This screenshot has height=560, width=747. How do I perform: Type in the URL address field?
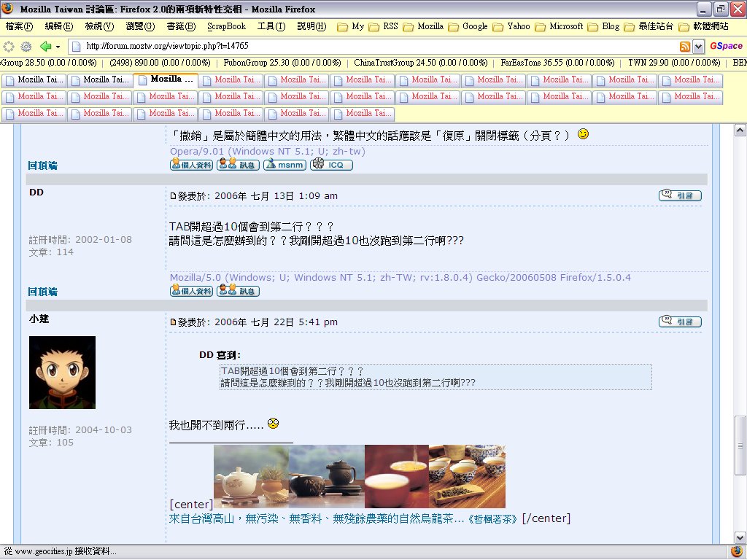pos(365,46)
